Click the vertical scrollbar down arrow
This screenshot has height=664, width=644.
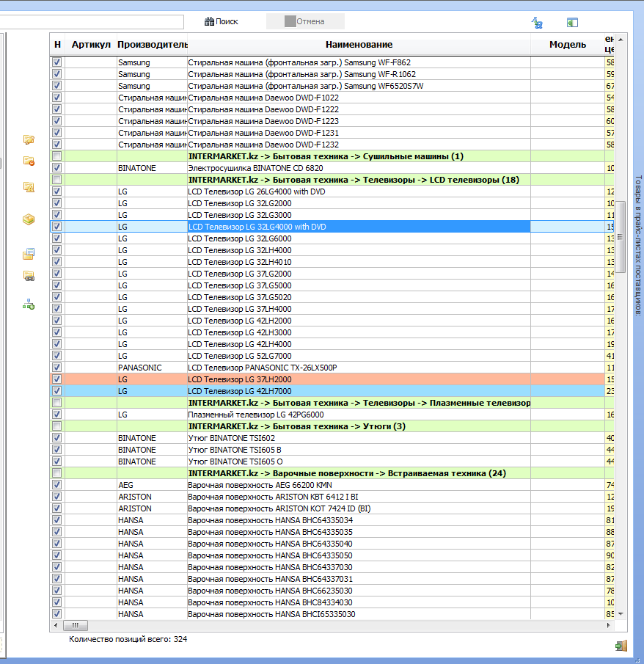tap(621, 613)
